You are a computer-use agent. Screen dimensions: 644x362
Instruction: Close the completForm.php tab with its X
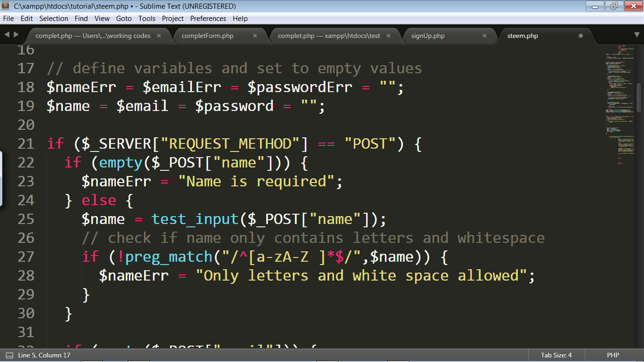(255, 36)
